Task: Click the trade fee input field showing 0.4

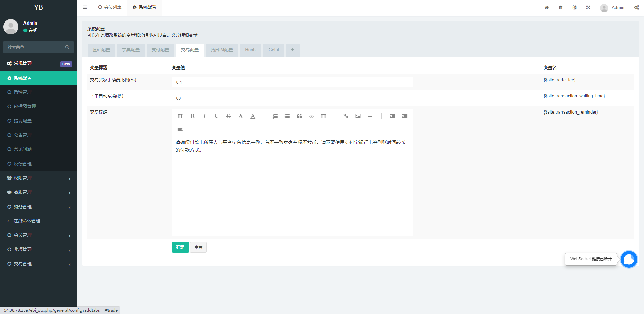Action: [x=292, y=82]
